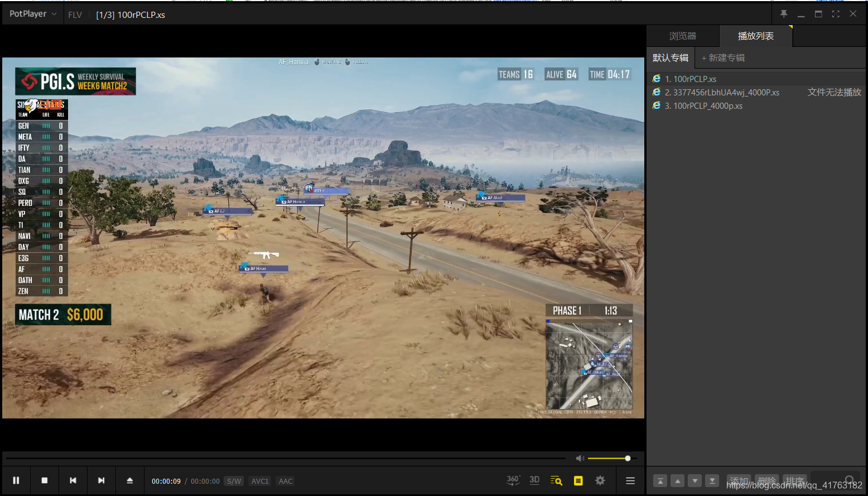Click the eject/open file button
The height and width of the screenshot is (496, 868).
(130, 480)
